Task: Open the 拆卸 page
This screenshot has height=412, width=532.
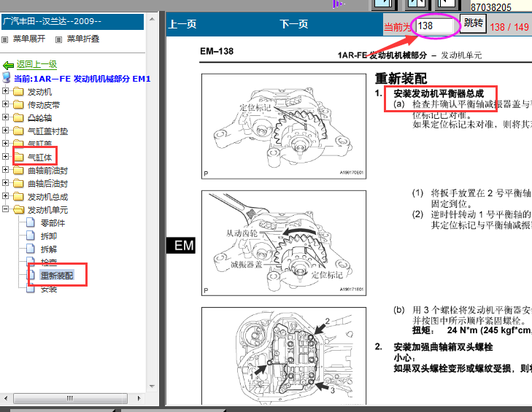Action: [49, 236]
